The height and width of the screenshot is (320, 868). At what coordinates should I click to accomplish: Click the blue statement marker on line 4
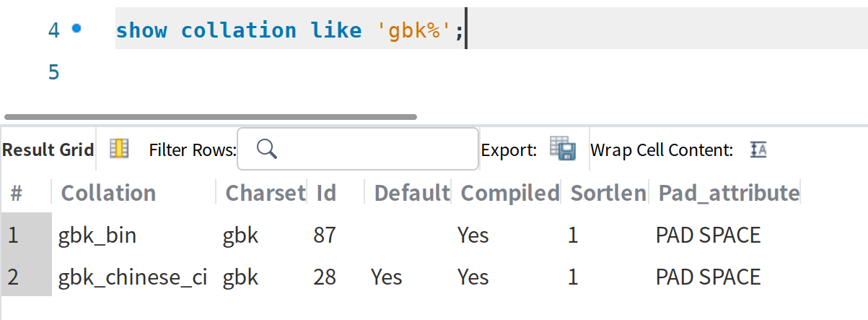point(77,29)
